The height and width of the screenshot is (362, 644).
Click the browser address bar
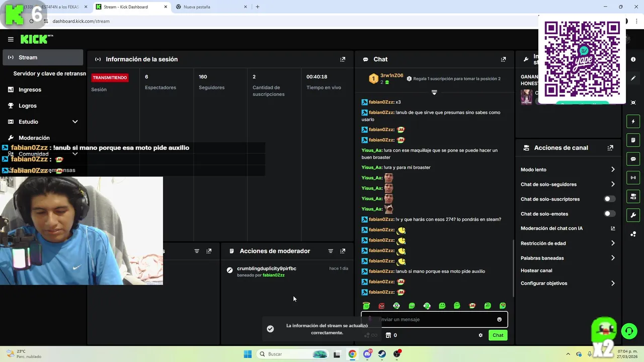tap(292, 21)
